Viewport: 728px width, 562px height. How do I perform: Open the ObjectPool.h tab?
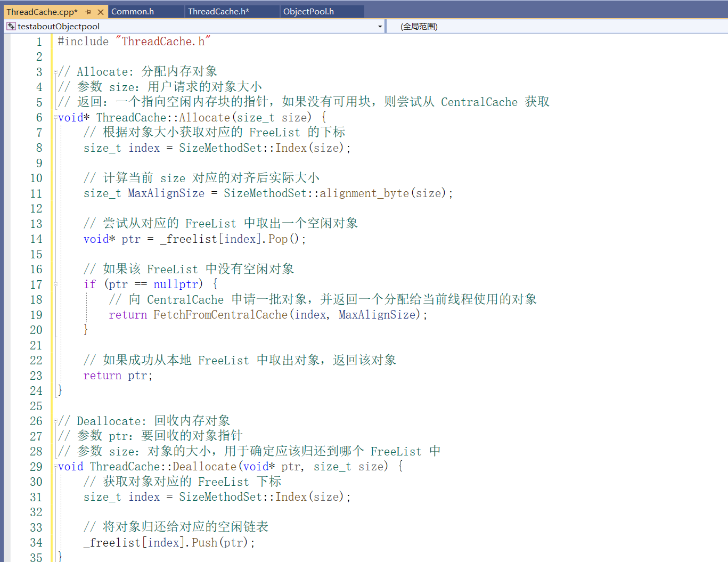(308, 11)
